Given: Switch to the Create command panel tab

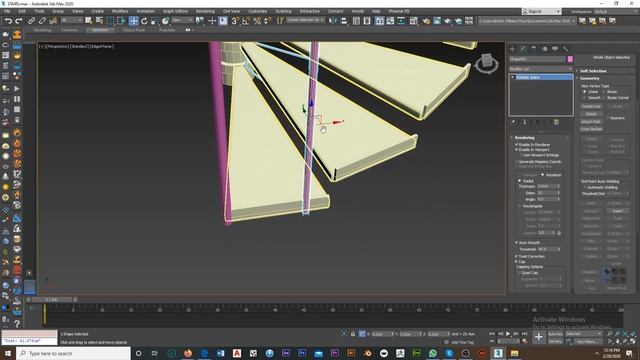Looking at the screenshot, I should (x=513, y=49).
